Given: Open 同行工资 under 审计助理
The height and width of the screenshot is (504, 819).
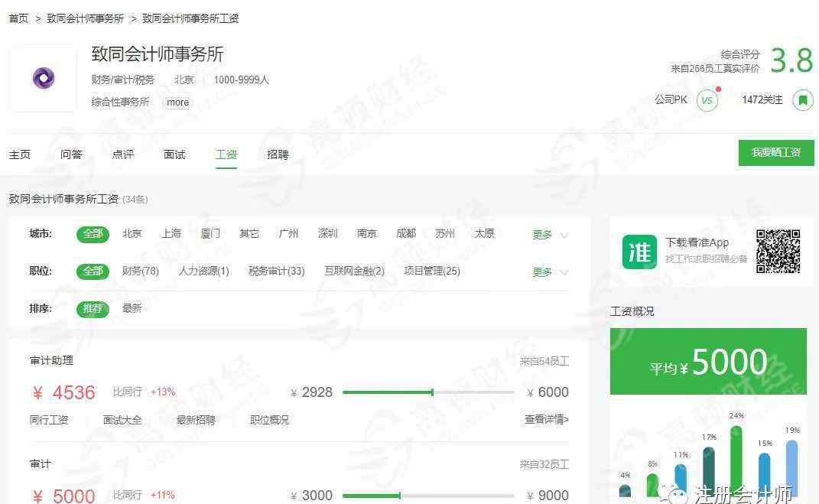Looking at the screenshot, I should click(x=49, y=420).
